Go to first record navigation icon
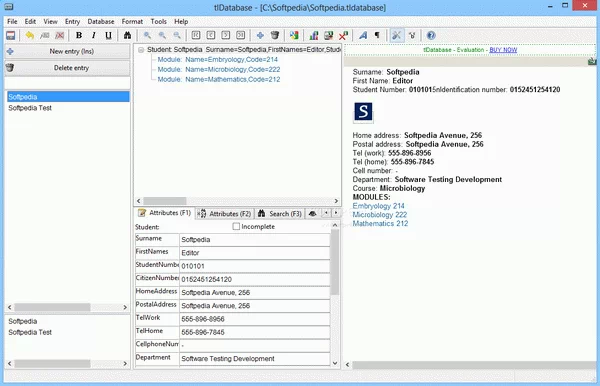 196,36
